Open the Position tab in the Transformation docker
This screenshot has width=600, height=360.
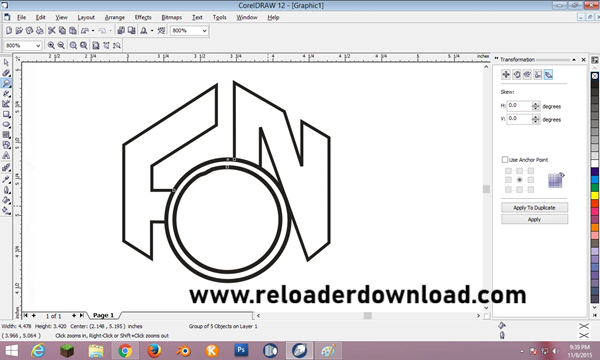coord(506,75)
